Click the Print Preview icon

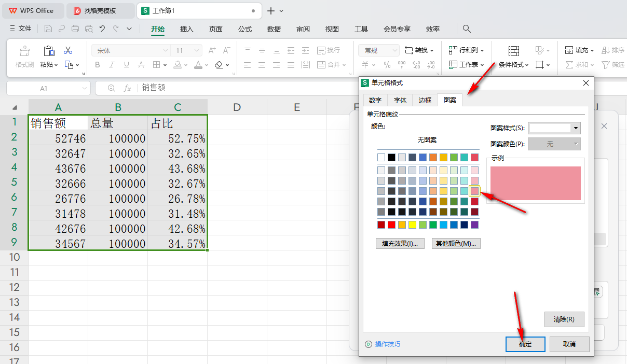(x=89, y=29)
